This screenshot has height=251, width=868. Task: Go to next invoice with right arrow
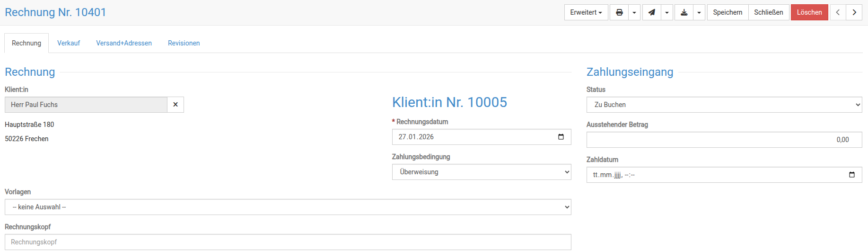854,12
